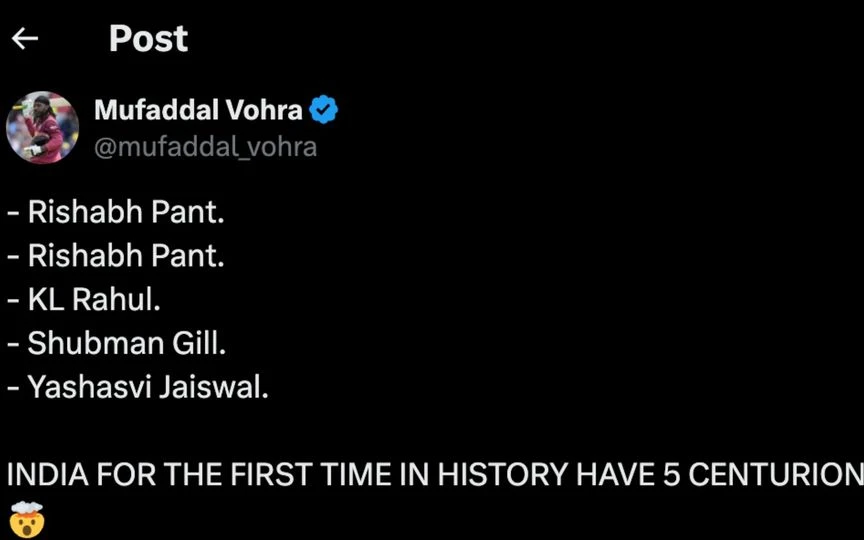Click the word CENTURION in the post
This screenshot has height=540, width=864.
point(776,474)
